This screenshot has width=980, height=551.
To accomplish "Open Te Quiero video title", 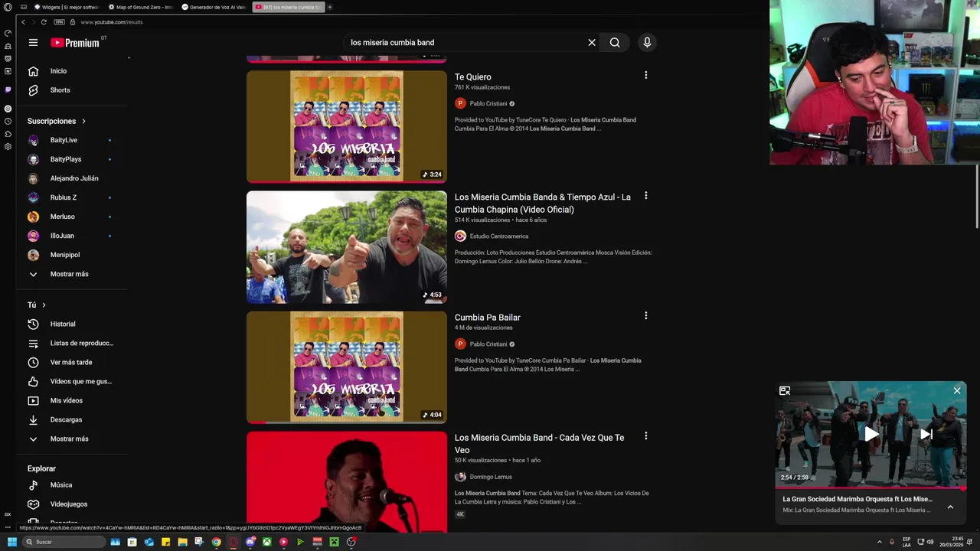I will tap(473, 77).
